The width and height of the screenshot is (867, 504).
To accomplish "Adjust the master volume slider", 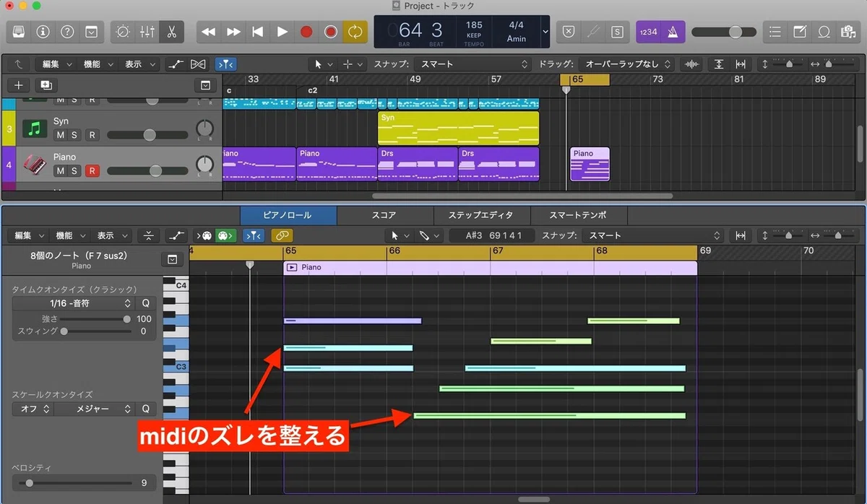I will [x=724, y=32].
